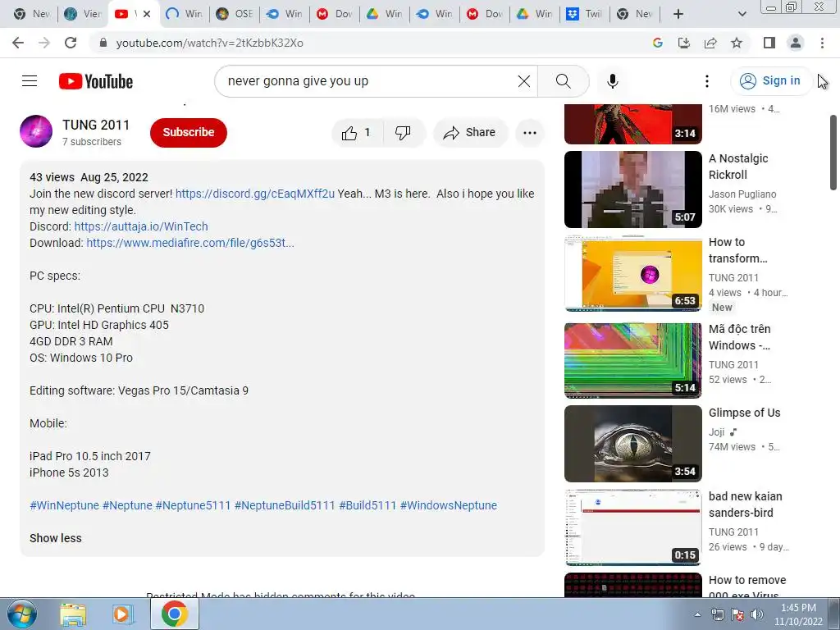The image size is (840, 630).
Task: Open Chrome three-dot menu
Action: click(822, 43)
